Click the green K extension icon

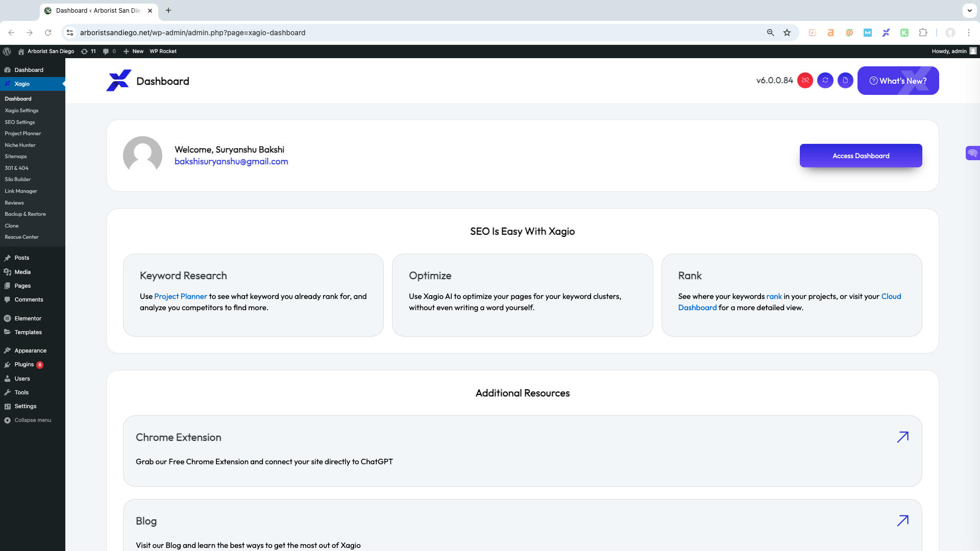pyautogui.click(x=904, y=33)
